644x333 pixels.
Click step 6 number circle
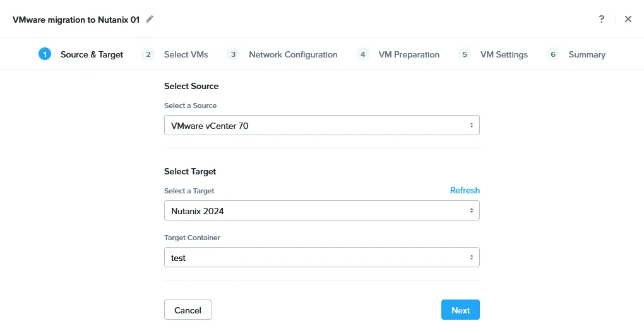553,54
